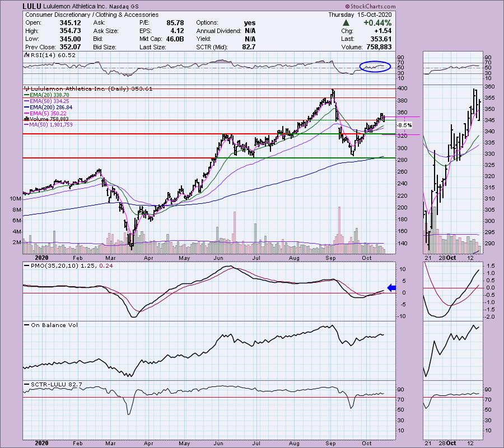Viewport: 504px width, 448px height.
Task: Click the LULU ticker symbol in the header
Action: [32, 6]
